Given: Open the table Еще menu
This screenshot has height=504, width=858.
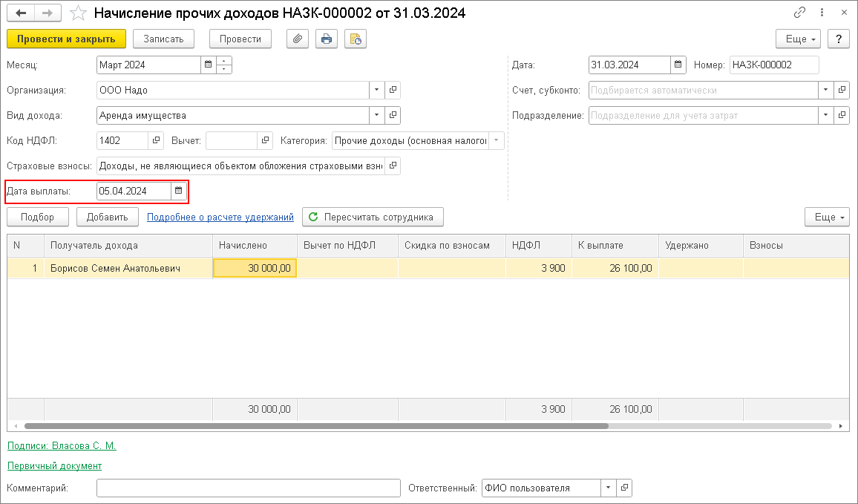Looking at the screenshot, I should pyautogui.click(x=827, y=217).
